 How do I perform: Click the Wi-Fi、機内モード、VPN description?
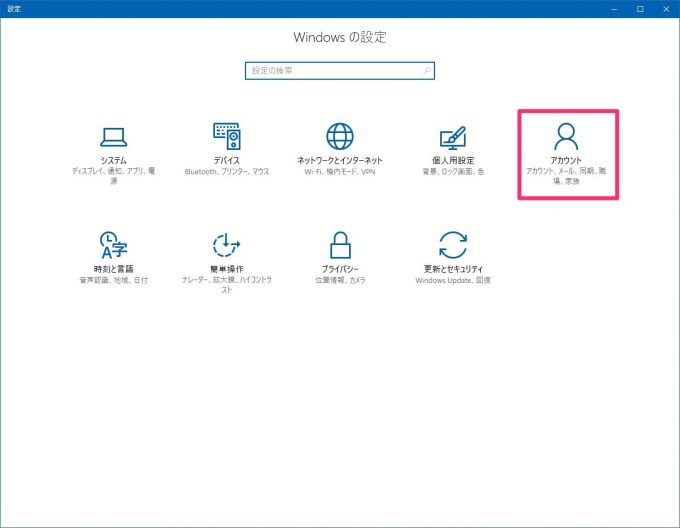point(340,172)
